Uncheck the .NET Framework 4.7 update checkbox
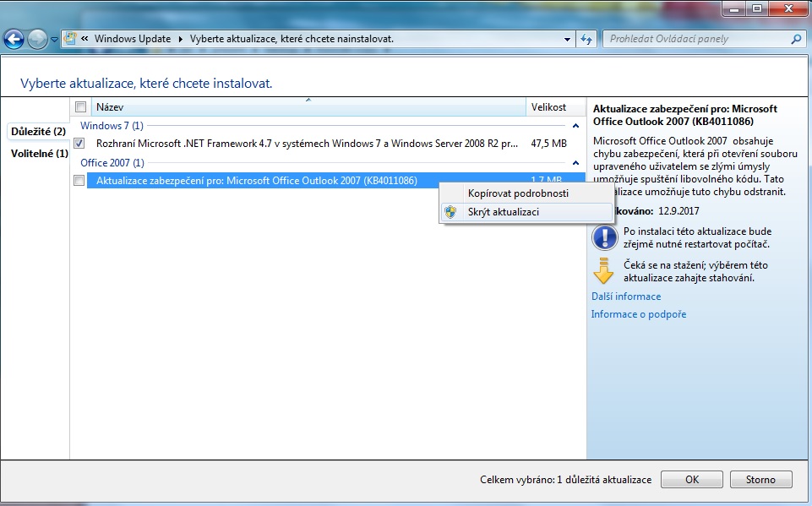 tap(79, 144)
